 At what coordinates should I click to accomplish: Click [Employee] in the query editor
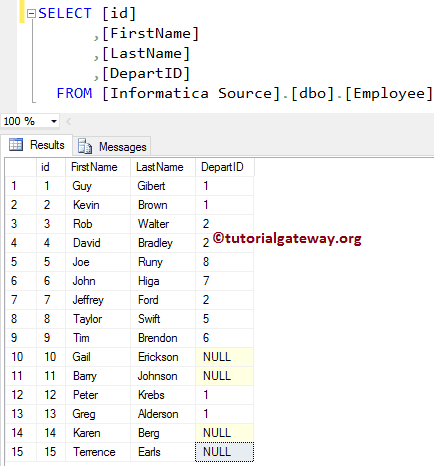pyautogui.click(x=389, y=93)
